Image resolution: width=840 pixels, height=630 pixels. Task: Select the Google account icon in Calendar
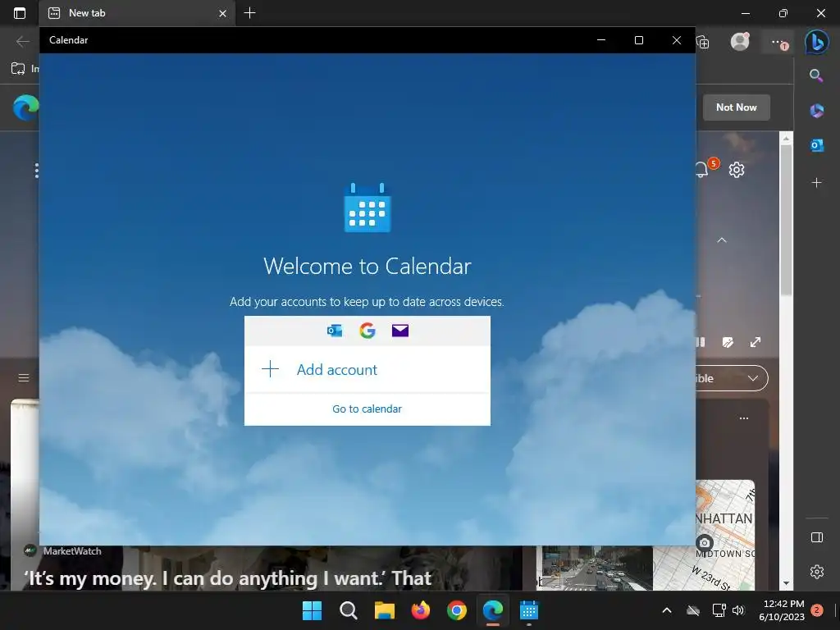[367, 331]
